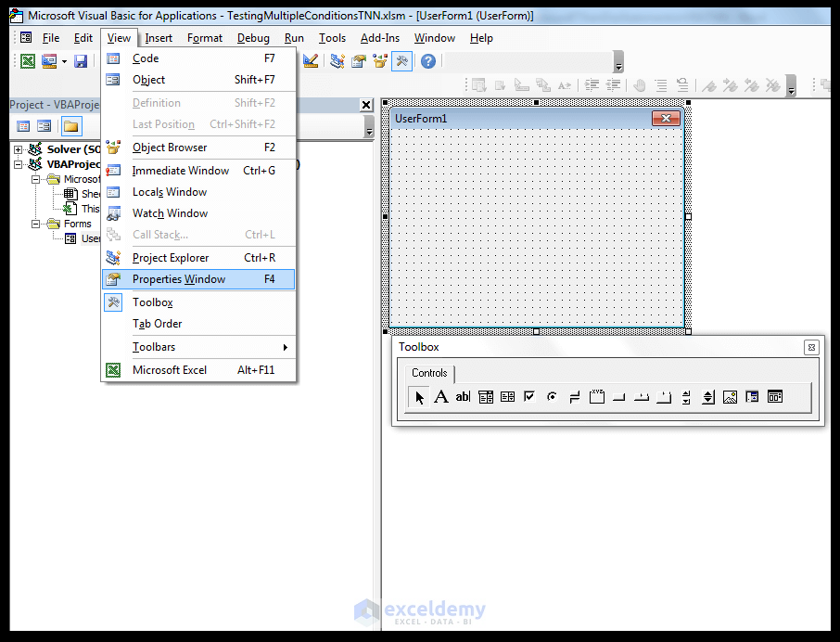Open standard toolbar options dropdown
The width and height of the screenshot is (840, 642).
pos(618,62)
